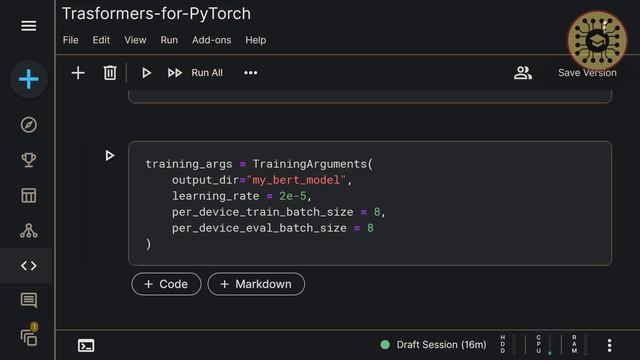Click the "my_bert_model" string in code
The image size is (640, 360).
296,180
